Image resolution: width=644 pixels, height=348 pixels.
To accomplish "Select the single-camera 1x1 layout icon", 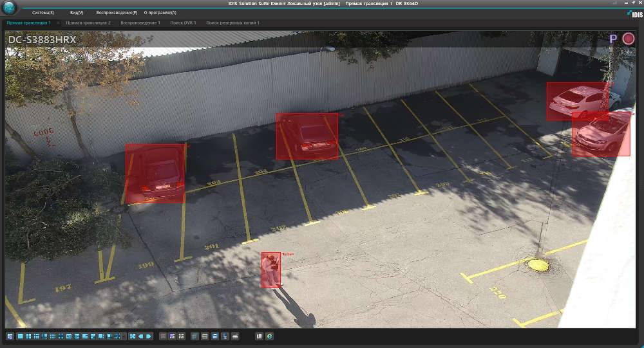I will [21, 336].
